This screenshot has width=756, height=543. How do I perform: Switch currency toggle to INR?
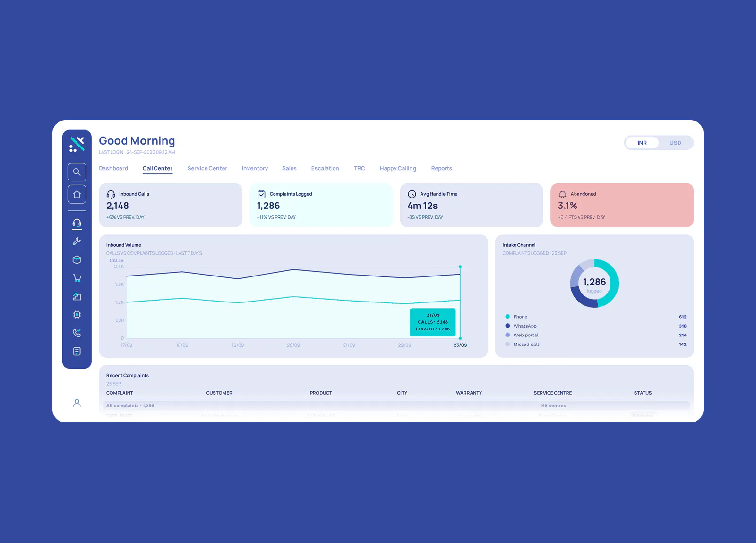coord(642,143)
